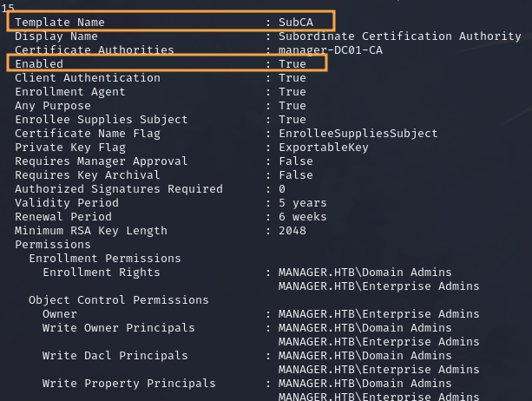The height and width of the screenshot is (401, 532).
Task: Click the "Requires Manager Approval" label
Action: pyautogui.click(x=102, y=161)
